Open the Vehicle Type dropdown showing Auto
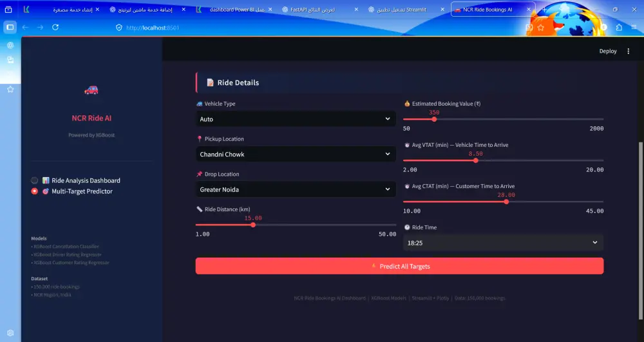Screen dimensions: 644x342 click(296, 119)
